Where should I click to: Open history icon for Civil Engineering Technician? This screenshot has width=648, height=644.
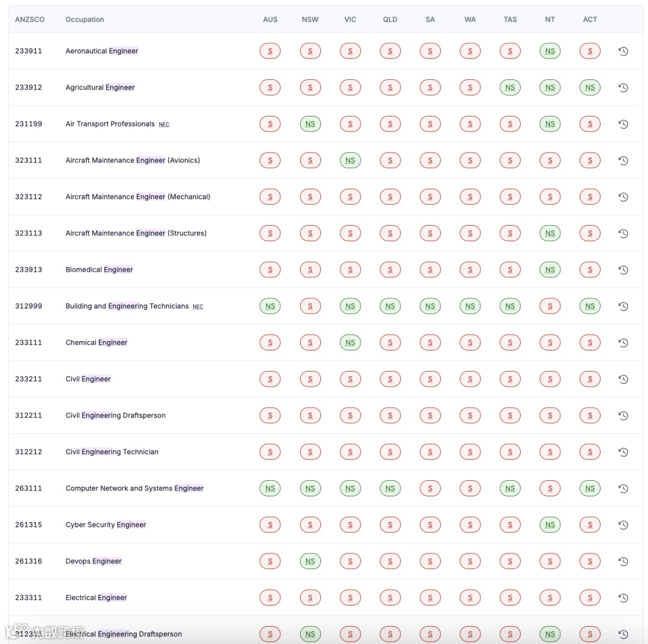point(623,452)
